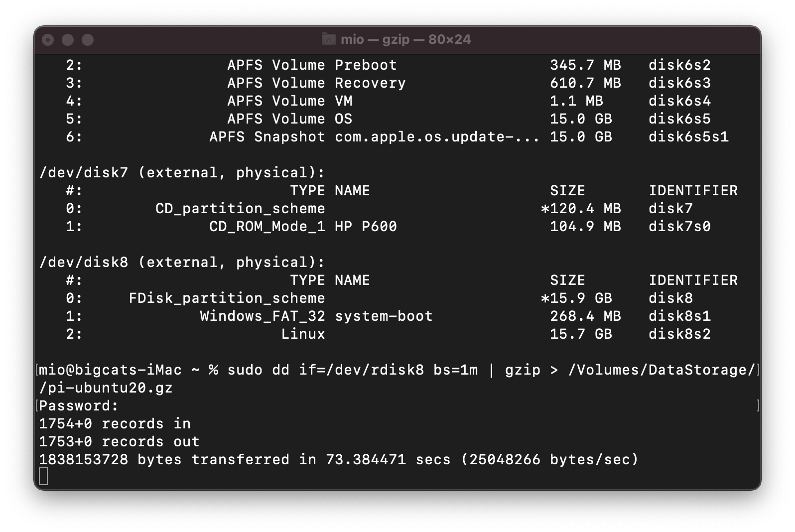Click the terminal cursor block at the prompt
Image resolution: width=795 pixels, height=532 pixels.
point(43,477)
